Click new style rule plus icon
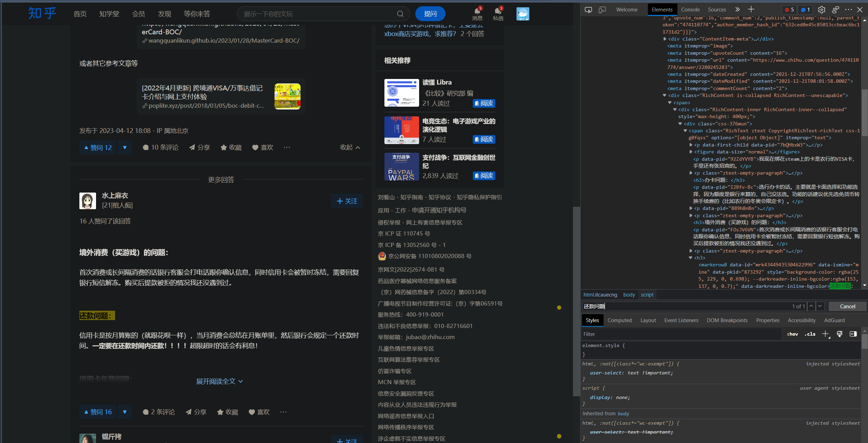The width and height of the screenshot is (868, 443). tap(825, 334)
